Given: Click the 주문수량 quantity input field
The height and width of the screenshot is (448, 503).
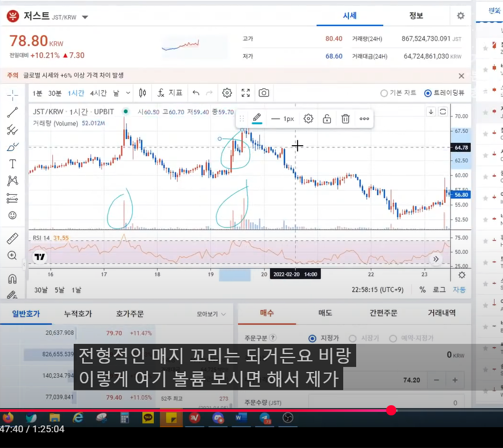Looking at the screenshot, I should (386, 403).
